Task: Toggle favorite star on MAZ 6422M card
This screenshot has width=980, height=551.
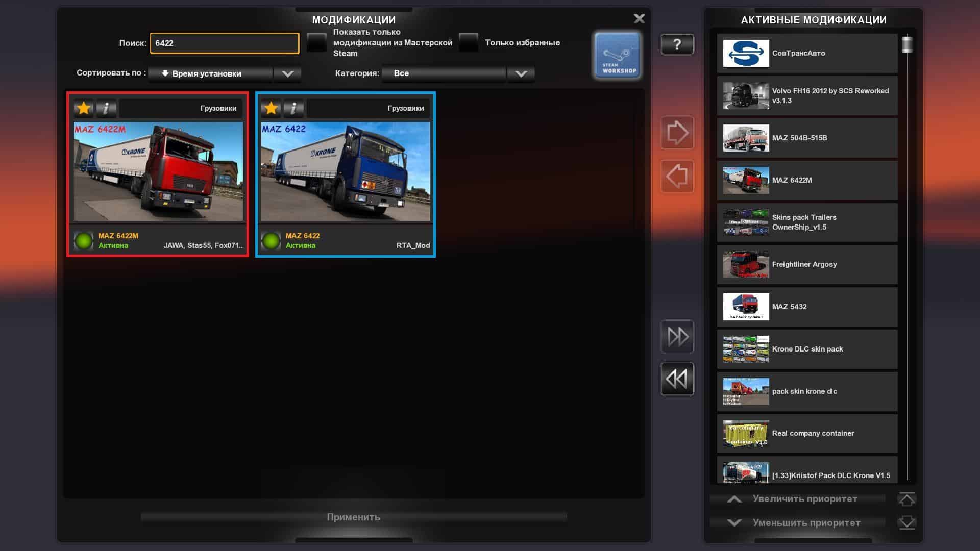Action: (x=84, y=108)
